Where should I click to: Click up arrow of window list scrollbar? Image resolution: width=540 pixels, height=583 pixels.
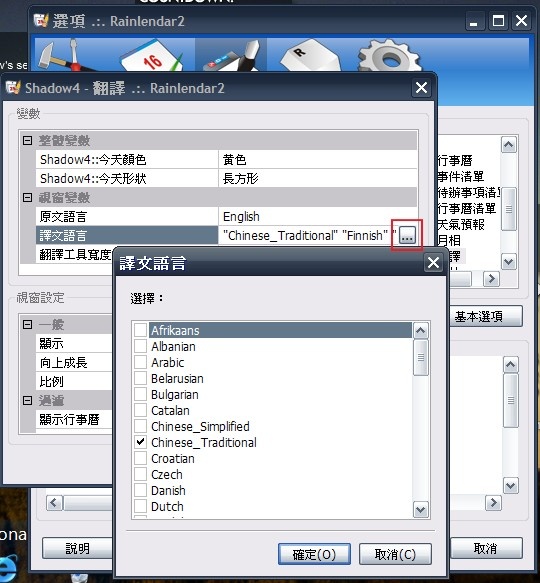pyautogui.click(x=508, y=144)
